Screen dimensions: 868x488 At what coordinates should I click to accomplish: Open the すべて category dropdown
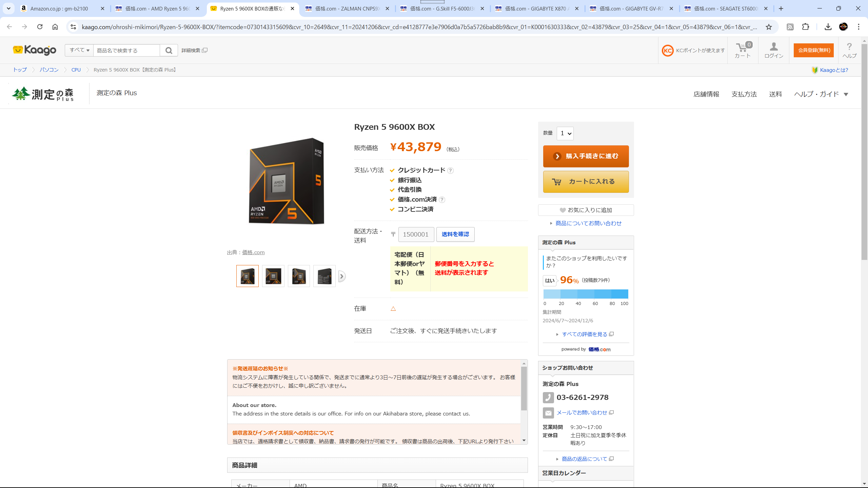point(79,50)
